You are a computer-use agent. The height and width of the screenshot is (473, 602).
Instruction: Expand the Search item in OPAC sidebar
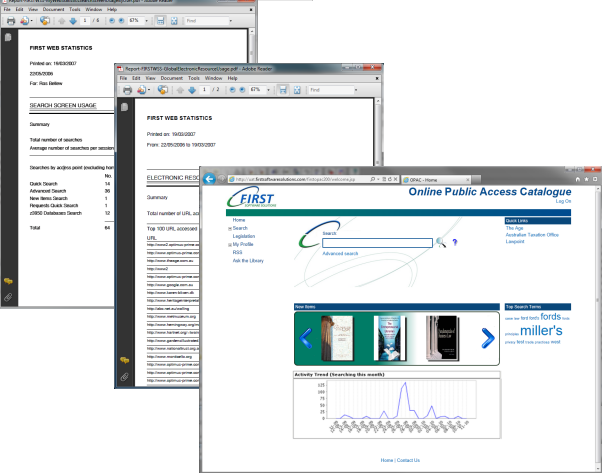230,228
